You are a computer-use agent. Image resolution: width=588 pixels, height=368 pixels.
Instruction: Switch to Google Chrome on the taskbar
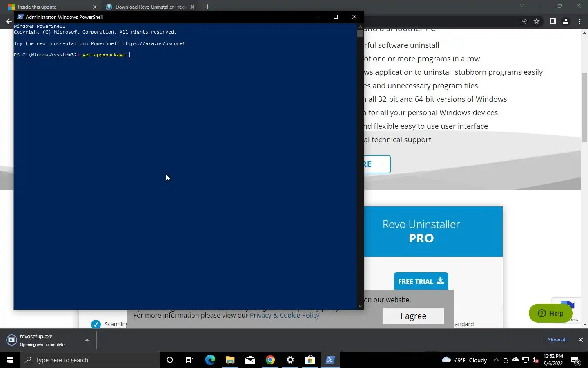(270, 360)
